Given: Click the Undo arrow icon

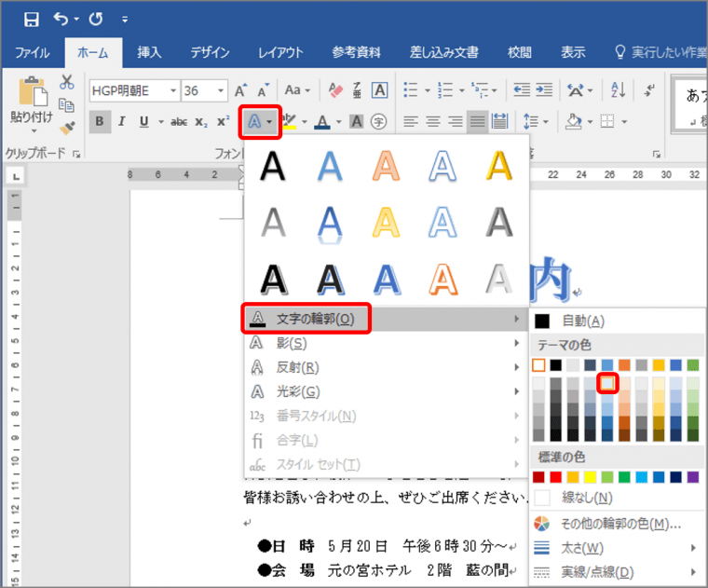Looking at the screenshot, I should click(x=61, y=19).
